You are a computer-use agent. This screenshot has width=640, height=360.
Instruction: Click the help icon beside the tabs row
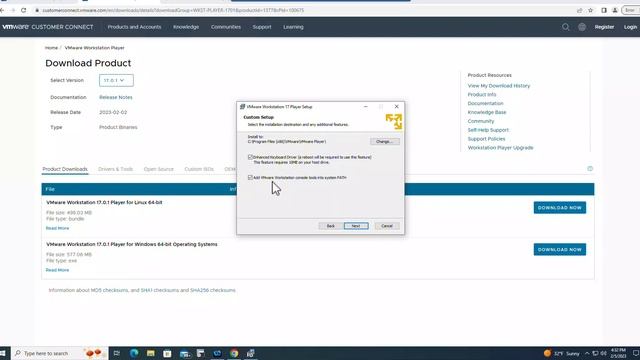coord(590,169)
